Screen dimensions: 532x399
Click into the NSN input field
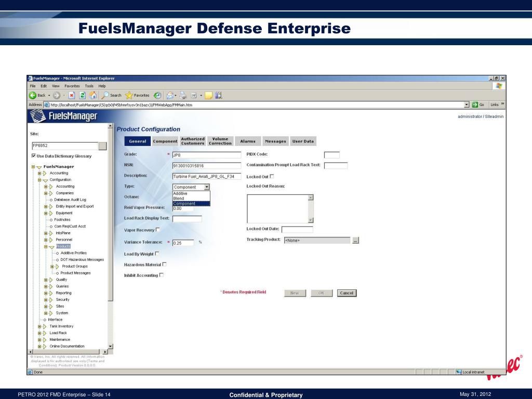207,166
